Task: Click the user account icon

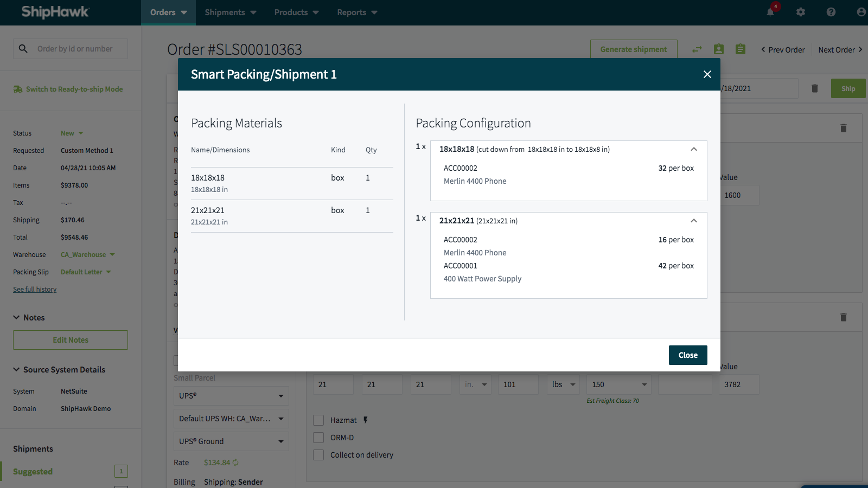Action: [861, 12]
